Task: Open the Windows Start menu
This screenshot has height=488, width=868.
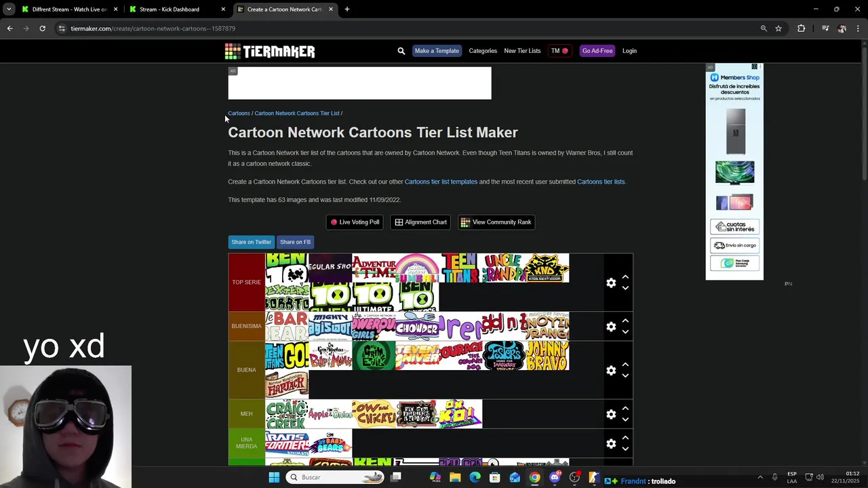Action: (x=274, y=477)
